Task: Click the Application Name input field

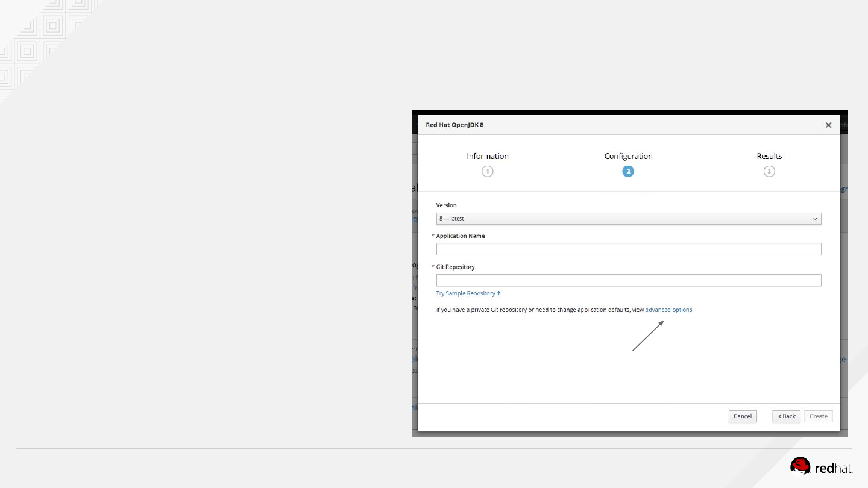Action: click(629, 249)
